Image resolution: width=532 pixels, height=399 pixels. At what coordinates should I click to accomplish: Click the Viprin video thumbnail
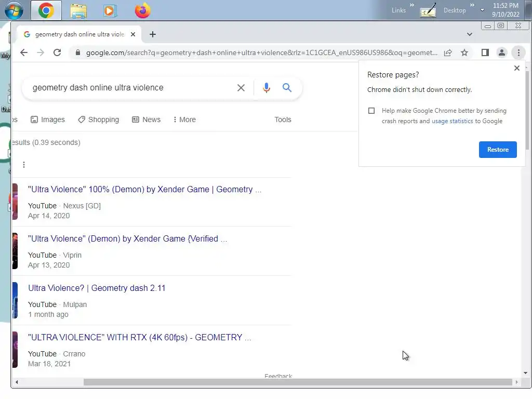tap(15, 251)
